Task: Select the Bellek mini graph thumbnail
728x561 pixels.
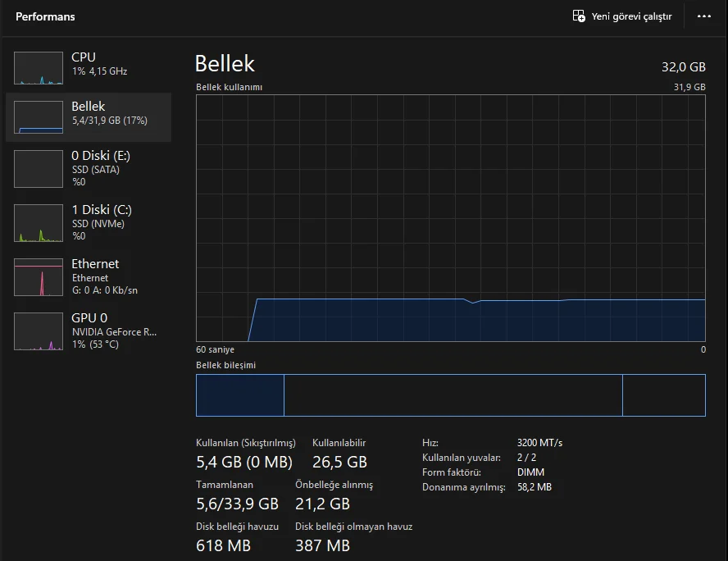Action: point(39,117)
